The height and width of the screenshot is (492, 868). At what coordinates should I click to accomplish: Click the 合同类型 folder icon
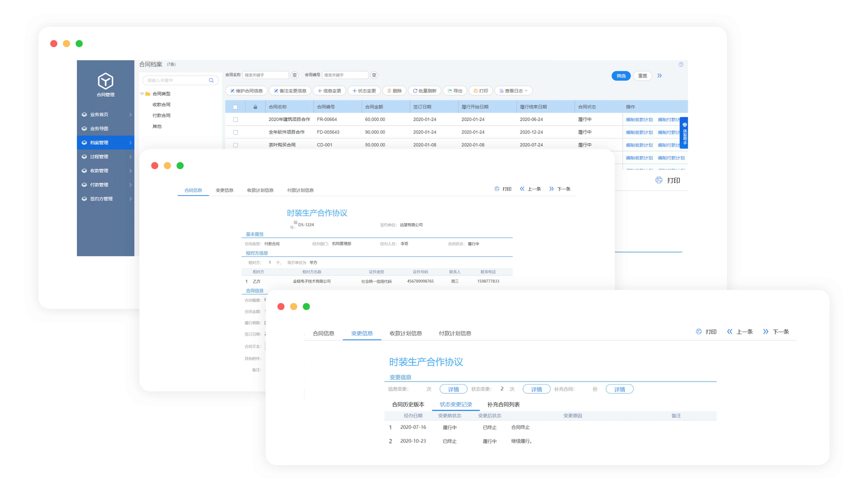click(148, 94)
